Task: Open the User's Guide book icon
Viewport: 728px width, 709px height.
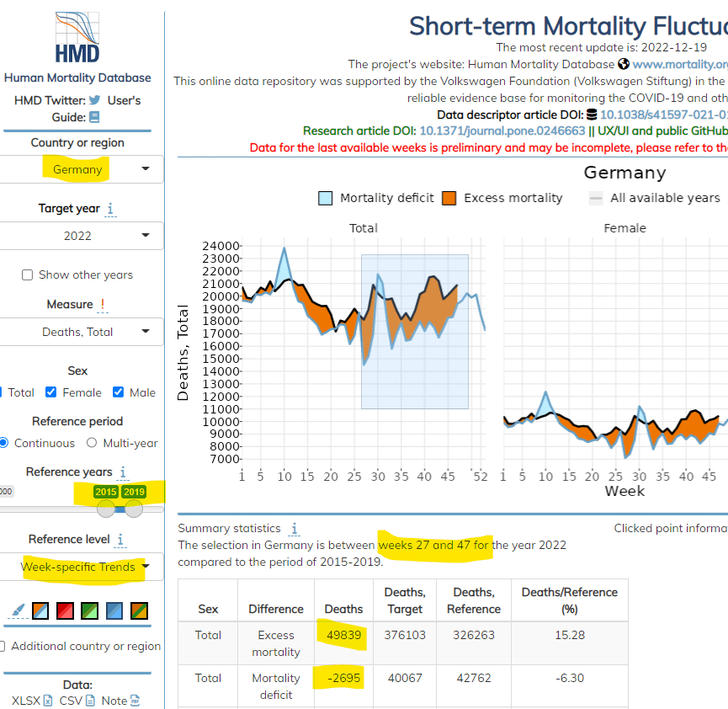Action: (x=94, y=117)
